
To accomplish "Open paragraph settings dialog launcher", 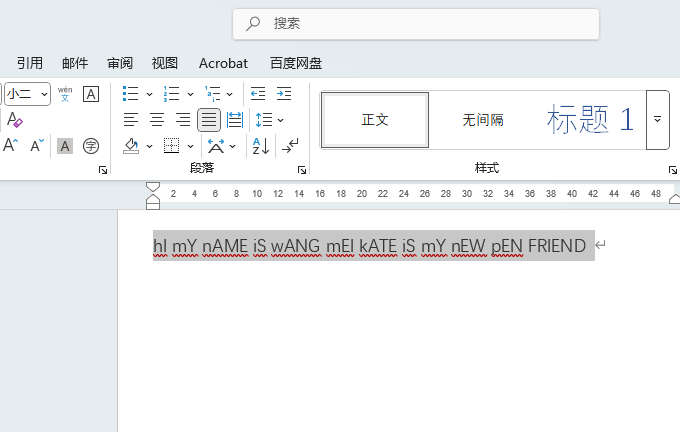I will (302, 170).
